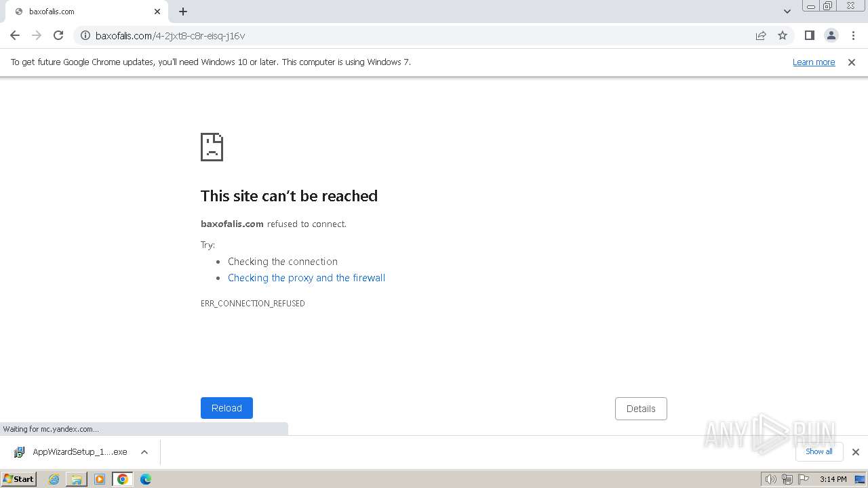Expand the AppWizardSetup download options chevron

144,452
